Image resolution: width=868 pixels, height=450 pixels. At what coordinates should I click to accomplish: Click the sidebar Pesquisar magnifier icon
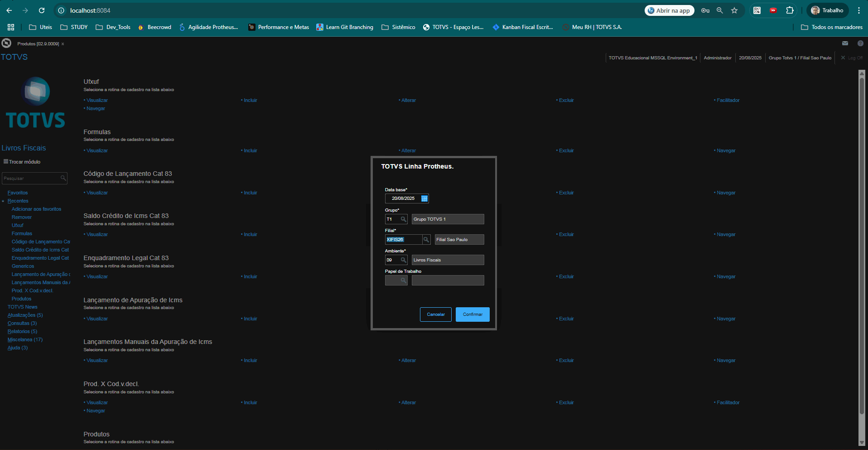point(63,178)
